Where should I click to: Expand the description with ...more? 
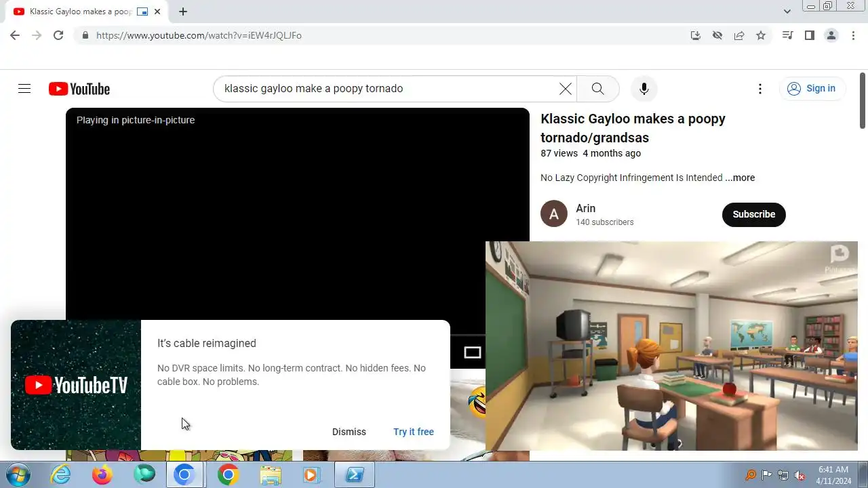click(x=740, y=178)
